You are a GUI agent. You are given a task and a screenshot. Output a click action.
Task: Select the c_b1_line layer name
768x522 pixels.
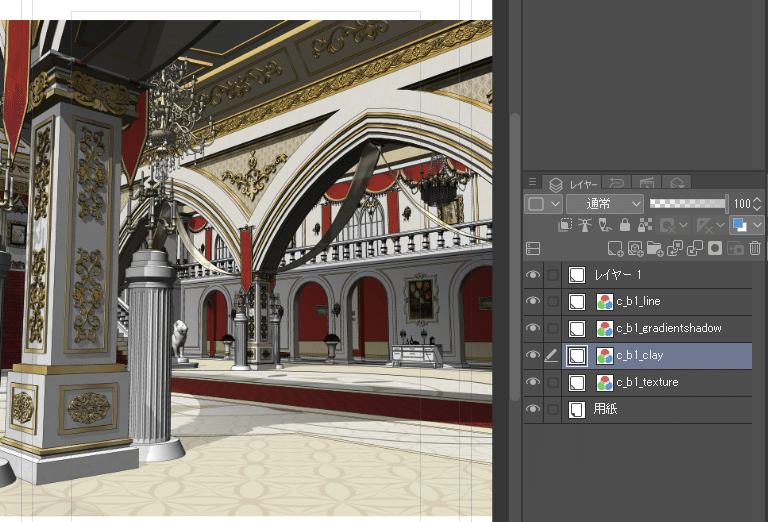(x=638, y=301)
